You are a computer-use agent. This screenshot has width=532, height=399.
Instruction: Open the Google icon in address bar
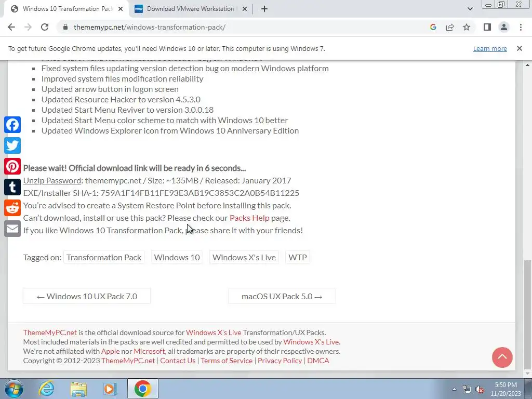click(433, 27)
